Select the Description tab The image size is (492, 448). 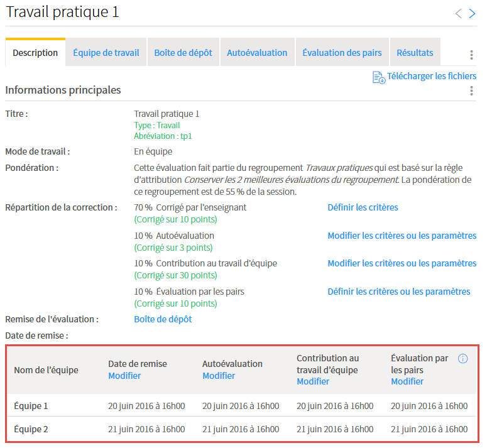coord(35,53)
